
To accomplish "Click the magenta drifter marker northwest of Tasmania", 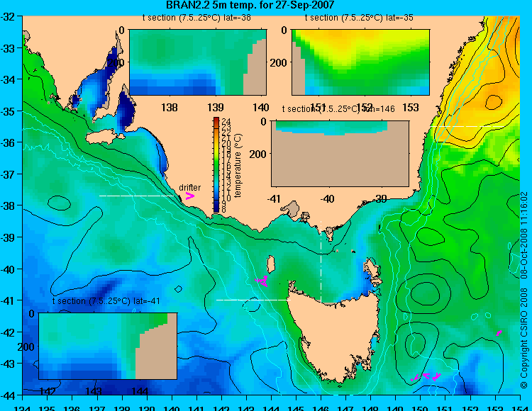I will pyautogui.click(x=262, y=281).
